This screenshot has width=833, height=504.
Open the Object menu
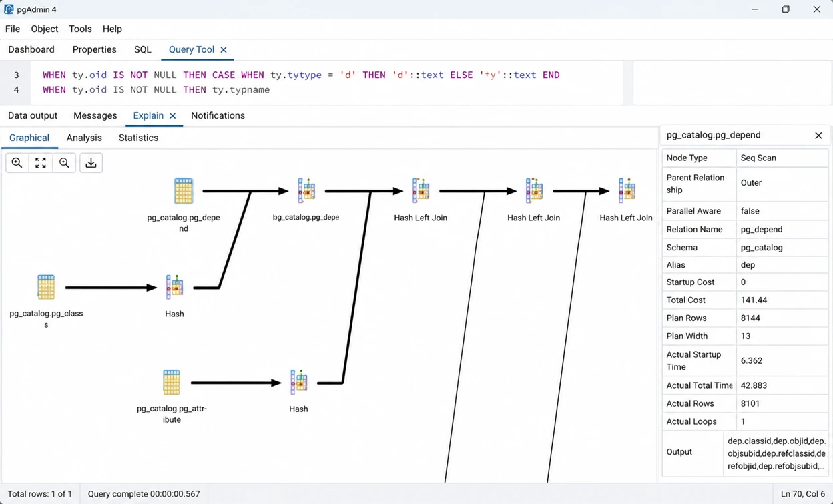point(45,29)
